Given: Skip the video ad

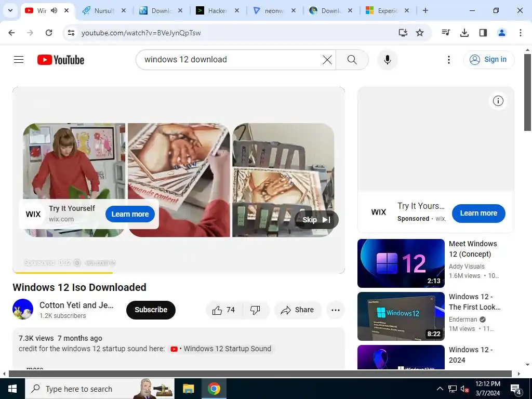Looking at the screenshot, I should (x=316, y=220).
